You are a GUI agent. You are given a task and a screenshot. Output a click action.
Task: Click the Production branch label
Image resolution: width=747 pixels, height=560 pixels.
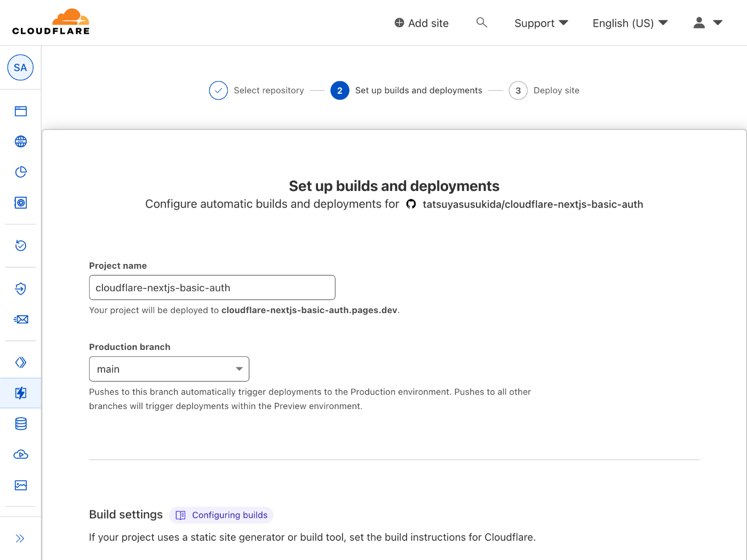point(130,347)
